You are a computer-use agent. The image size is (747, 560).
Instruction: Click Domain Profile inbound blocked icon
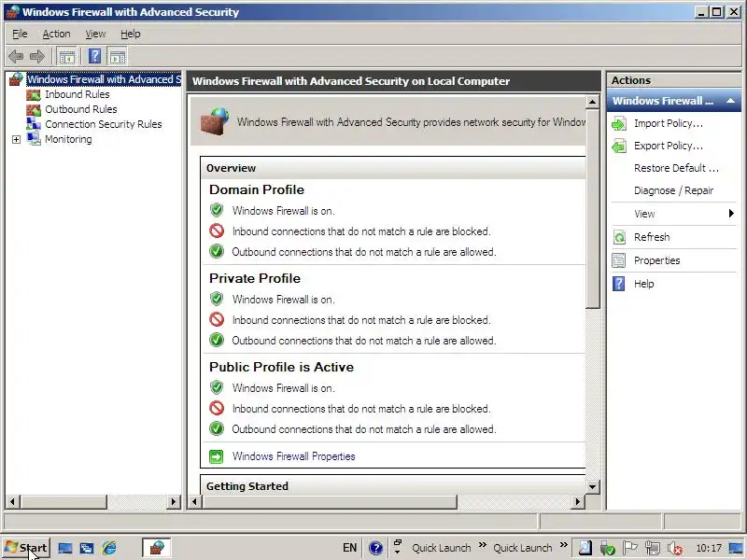[x=217, y=231]
